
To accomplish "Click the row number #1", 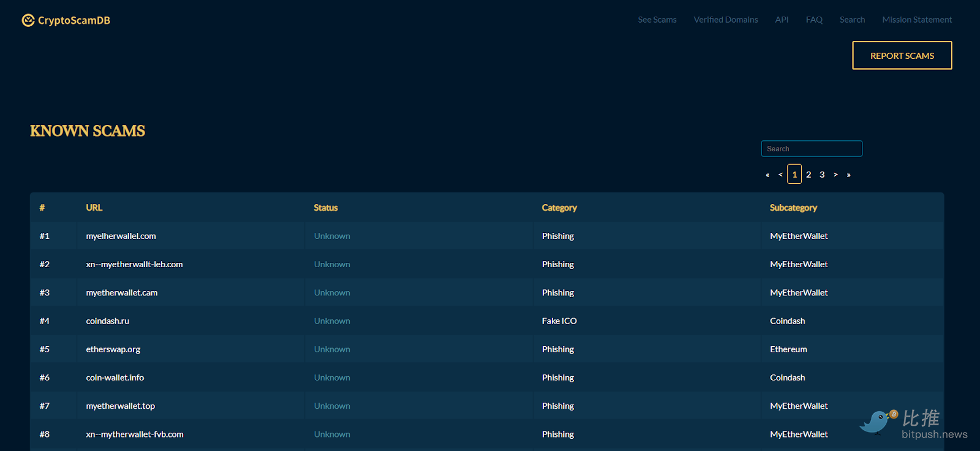I will coord(45,236).
